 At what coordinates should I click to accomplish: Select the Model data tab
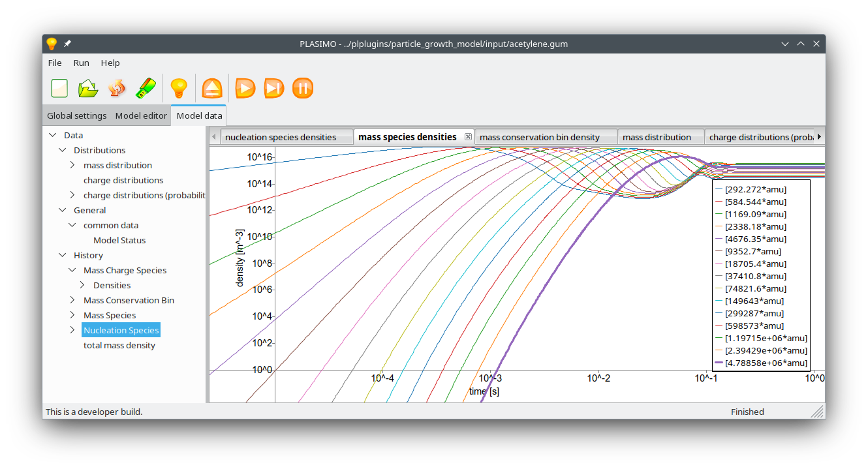(199, 116)
